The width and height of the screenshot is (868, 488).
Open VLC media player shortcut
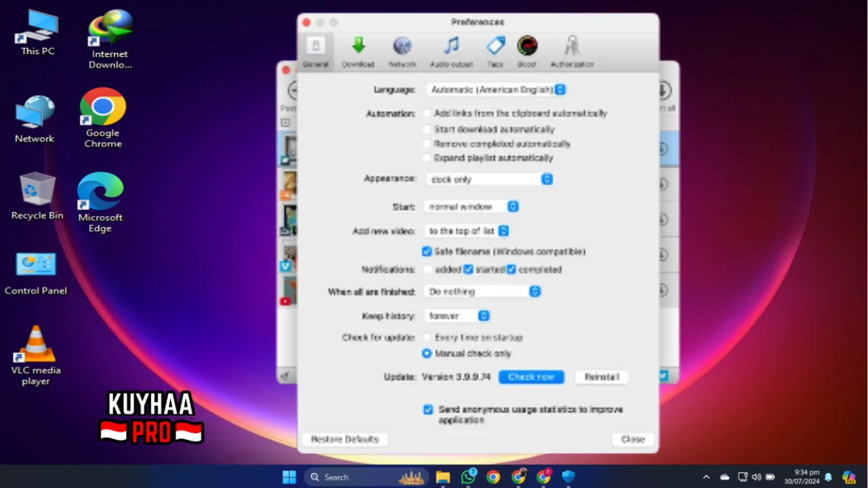[36, 356]
